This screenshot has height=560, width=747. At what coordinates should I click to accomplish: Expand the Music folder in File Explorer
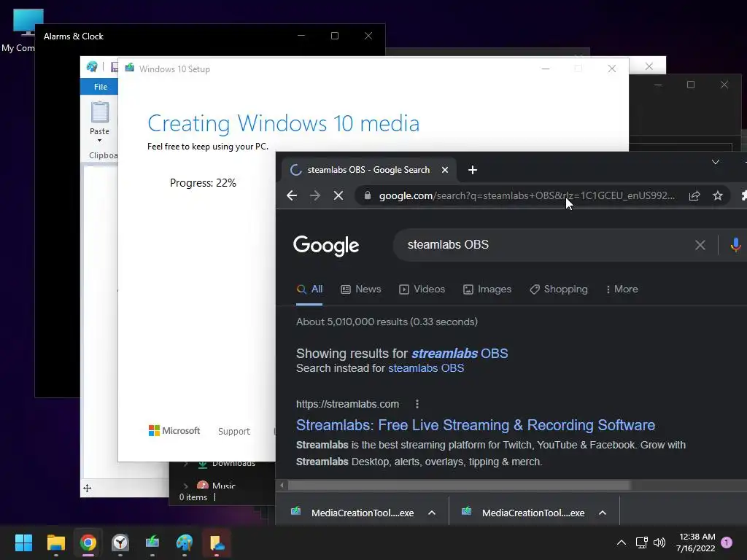coord(186,486)
